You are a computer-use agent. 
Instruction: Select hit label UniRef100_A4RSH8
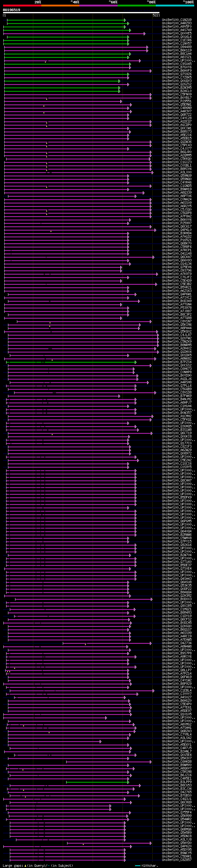pos(177,382)
